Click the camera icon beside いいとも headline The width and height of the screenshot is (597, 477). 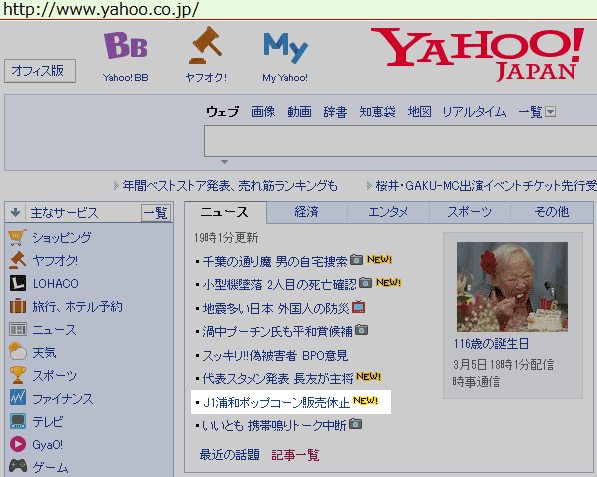coord(356,423)
